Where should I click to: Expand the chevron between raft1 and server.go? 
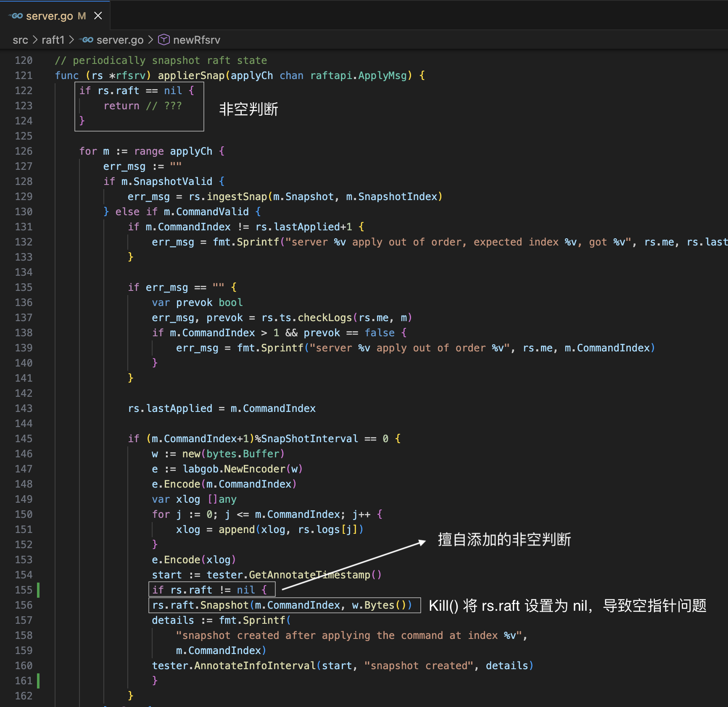72,40
